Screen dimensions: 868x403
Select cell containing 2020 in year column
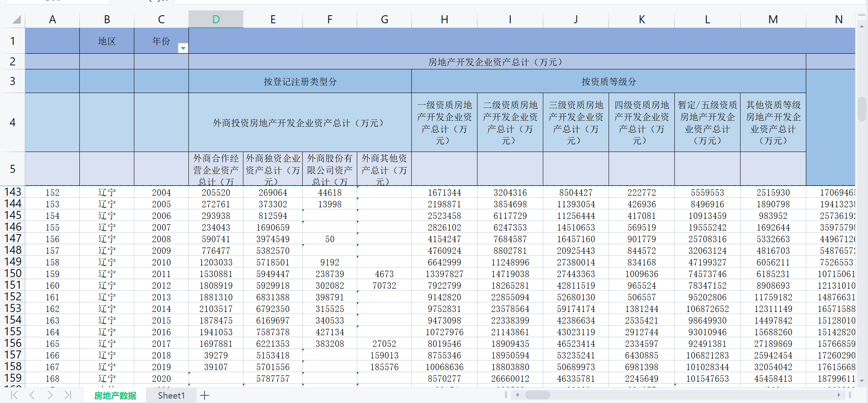tap(161, 379)
